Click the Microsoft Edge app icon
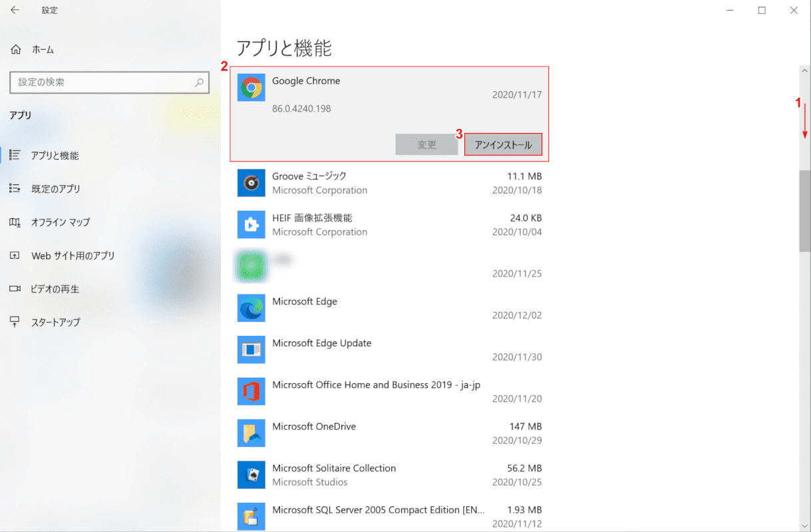Image resolution: width=811 pixels, height=532 pixels. point(251,308)
